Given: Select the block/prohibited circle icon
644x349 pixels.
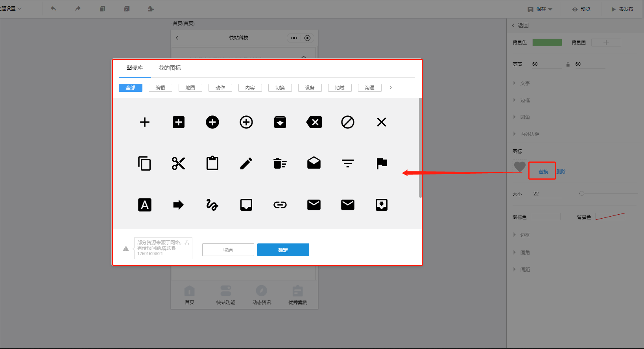Looking at the screenshot, I should tap(348, 122).
